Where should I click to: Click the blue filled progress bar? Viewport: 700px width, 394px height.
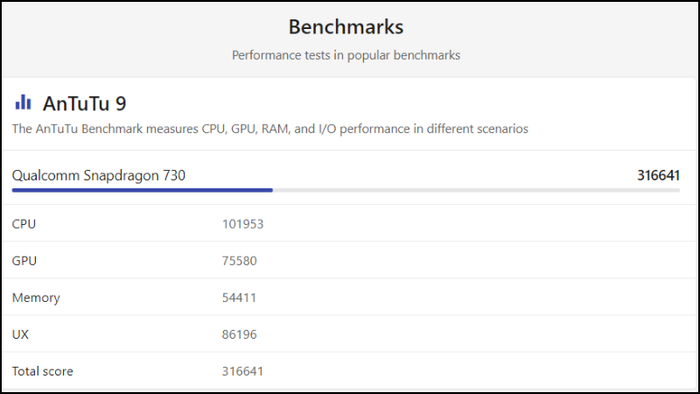(142, 190)
